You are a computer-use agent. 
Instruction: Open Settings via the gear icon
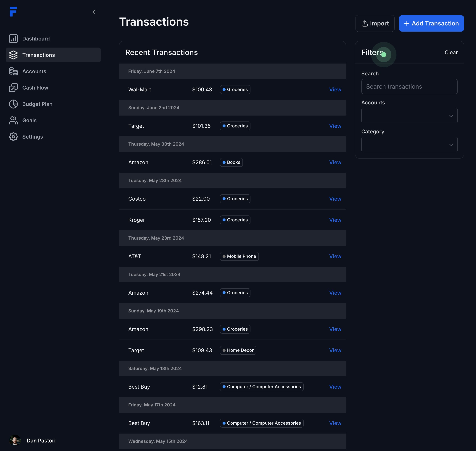(13, 137)
